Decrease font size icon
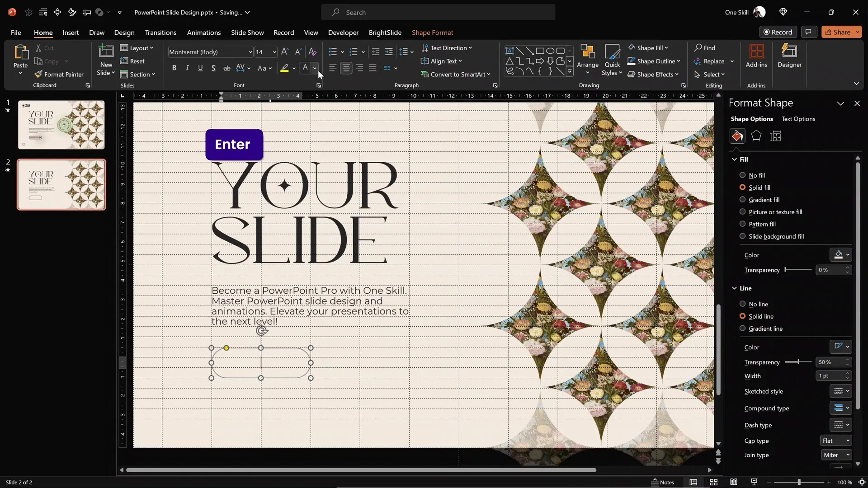The image size is (868, 488). pos(298,52)
